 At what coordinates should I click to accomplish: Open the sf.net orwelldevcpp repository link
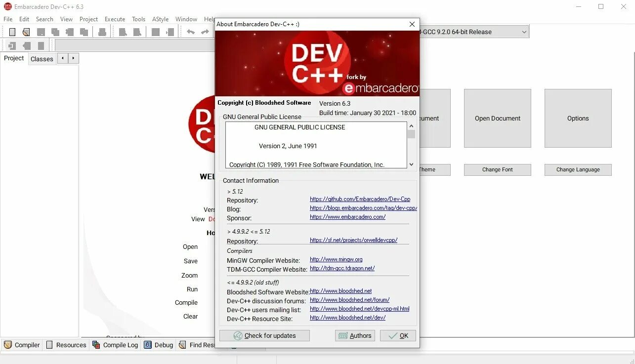[353, 240]
